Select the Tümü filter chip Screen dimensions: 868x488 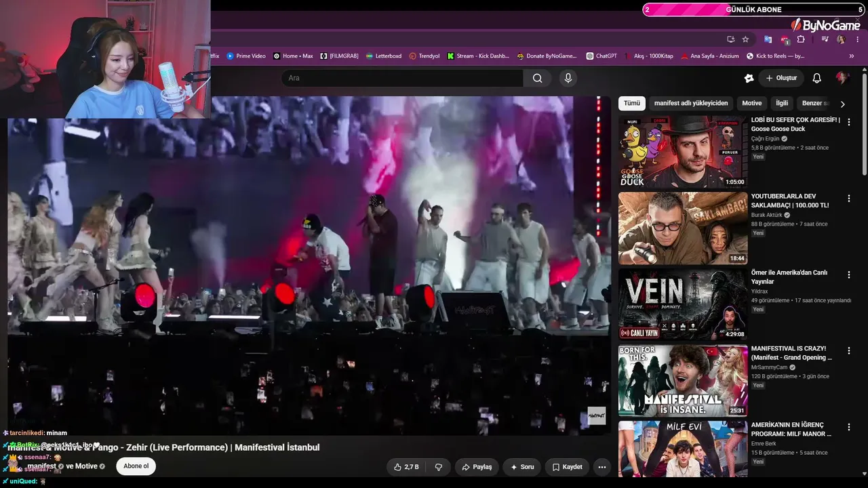631,103
